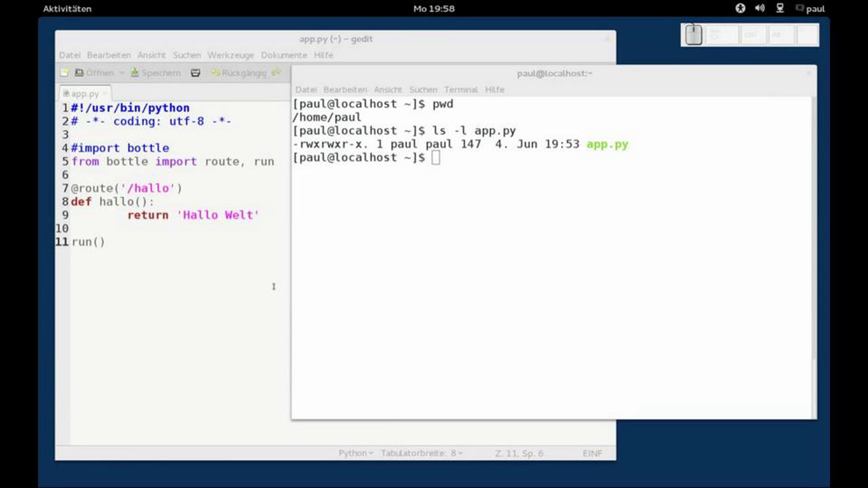Image resolution: width=868 pixels, height=488 pixels.
Task: Expand the Öffnen recent files arrow
Action: pos(122,73)
